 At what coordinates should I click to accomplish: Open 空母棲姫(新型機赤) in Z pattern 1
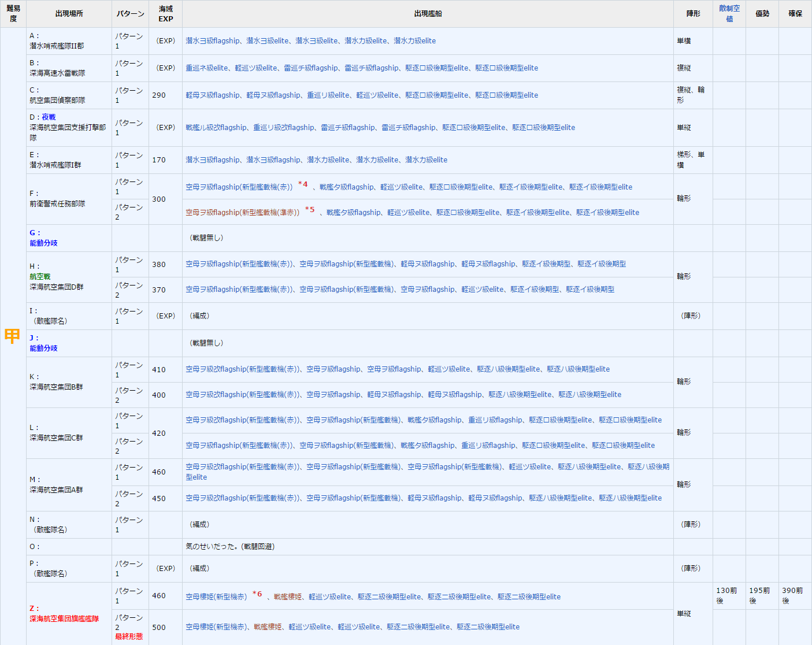point(216,597)
